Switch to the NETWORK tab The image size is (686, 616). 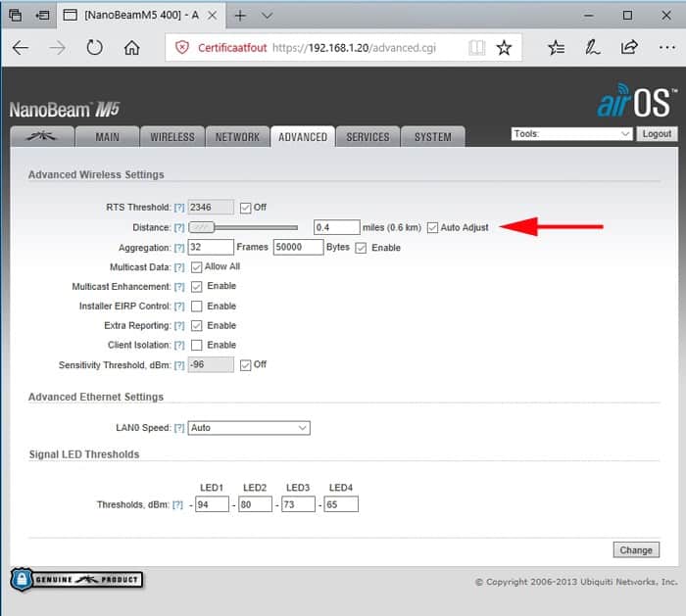237,137
